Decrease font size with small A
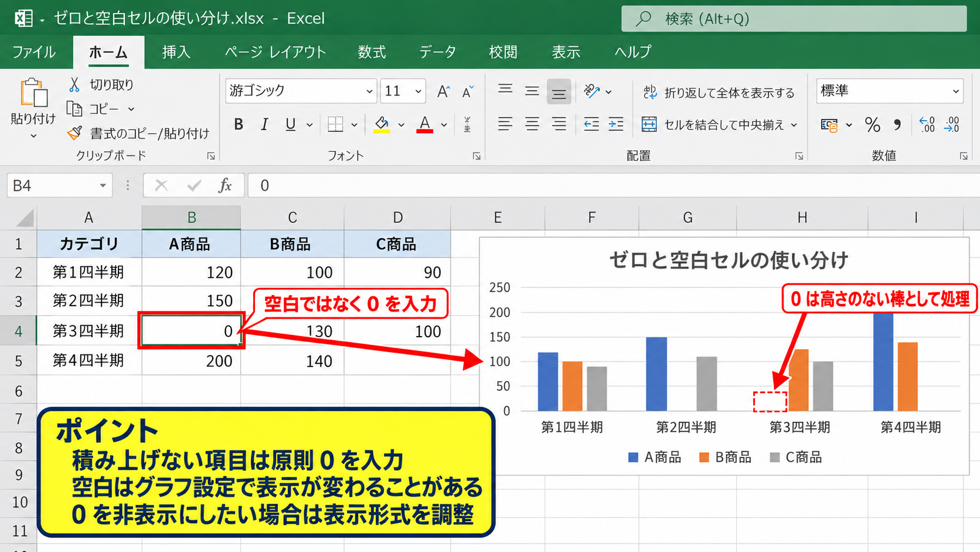980x552 pixels. coord(468,92)
